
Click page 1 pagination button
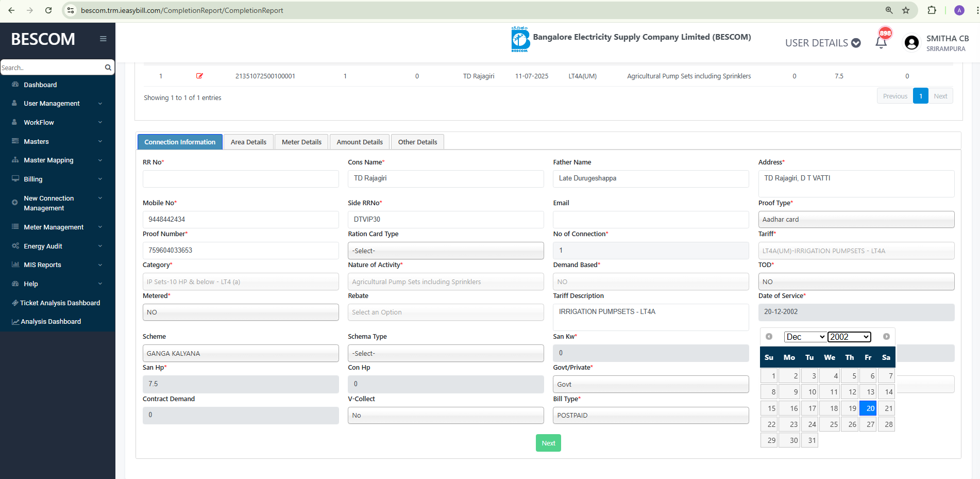tap(920, 96)
